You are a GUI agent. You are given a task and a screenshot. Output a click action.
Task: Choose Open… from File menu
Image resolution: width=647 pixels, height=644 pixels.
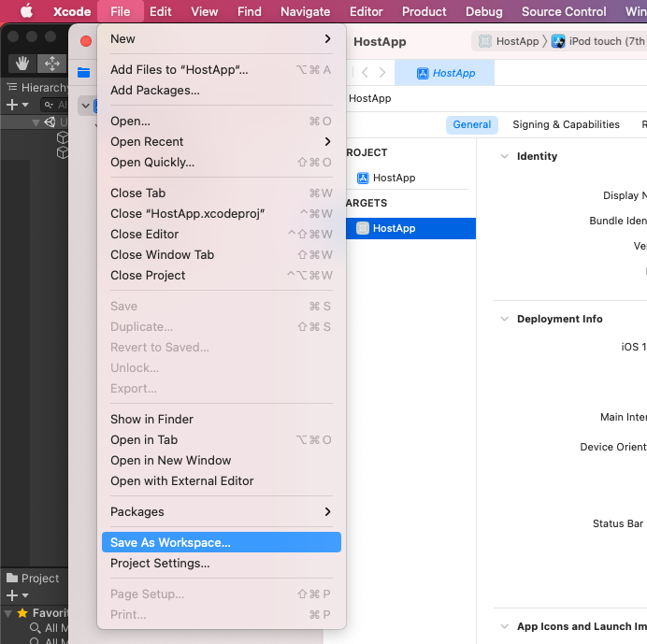point(222,122)
